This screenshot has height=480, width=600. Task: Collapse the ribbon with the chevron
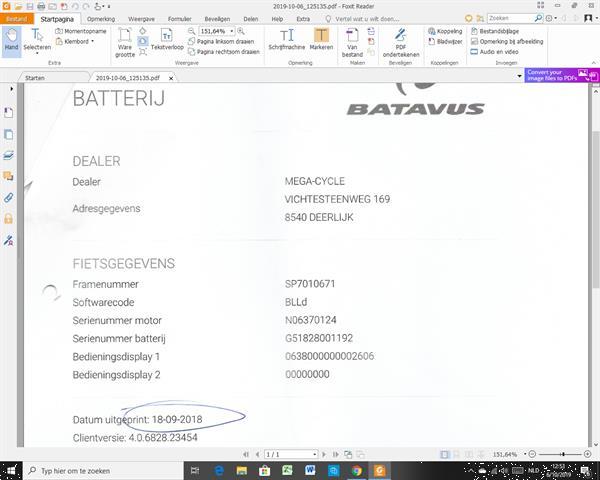[593, 63]
